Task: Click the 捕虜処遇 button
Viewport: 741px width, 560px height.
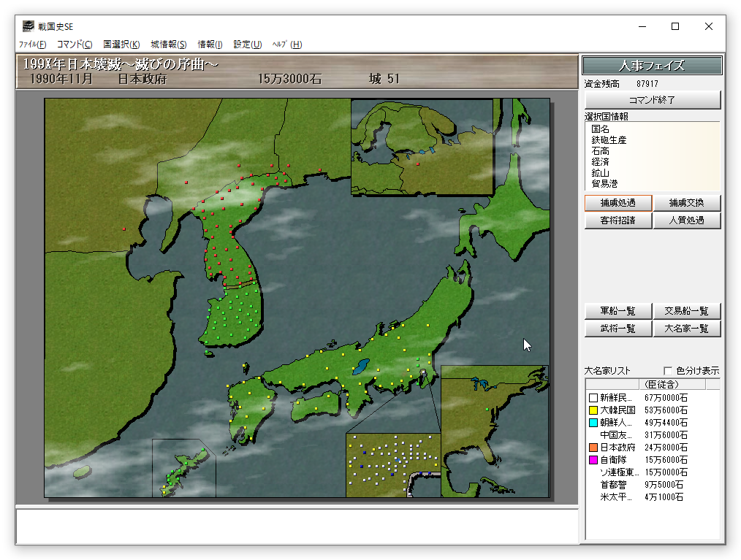Action: 617,203
